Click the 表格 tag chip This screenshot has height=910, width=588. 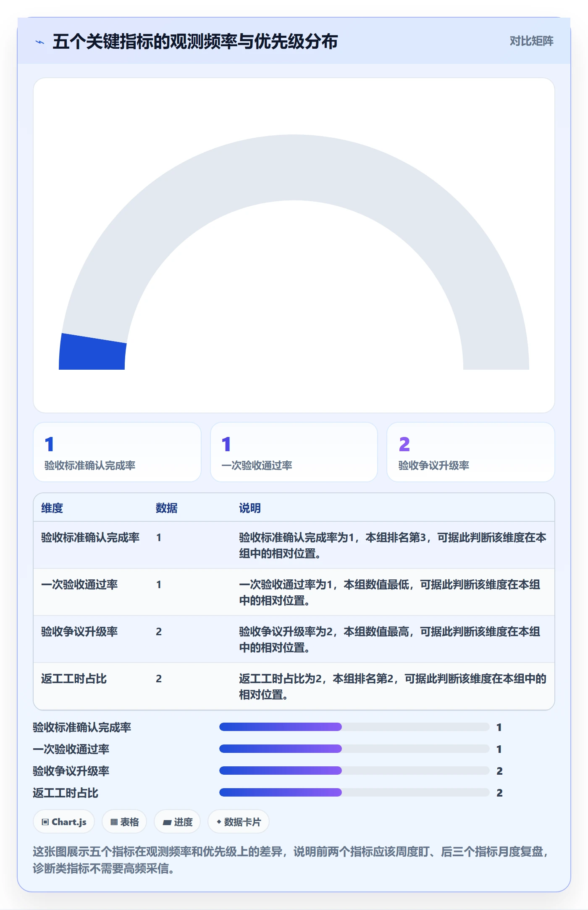click(124, 822)
